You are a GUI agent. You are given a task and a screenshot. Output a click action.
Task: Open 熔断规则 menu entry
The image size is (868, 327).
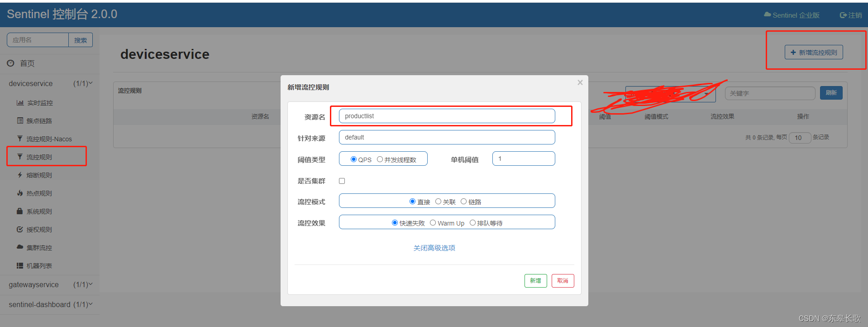coord(39,175)
